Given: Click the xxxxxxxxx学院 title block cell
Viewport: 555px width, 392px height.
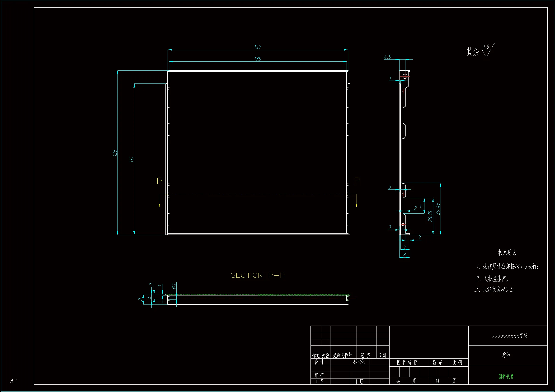Looking at the screenshot, I should (509, 336).
